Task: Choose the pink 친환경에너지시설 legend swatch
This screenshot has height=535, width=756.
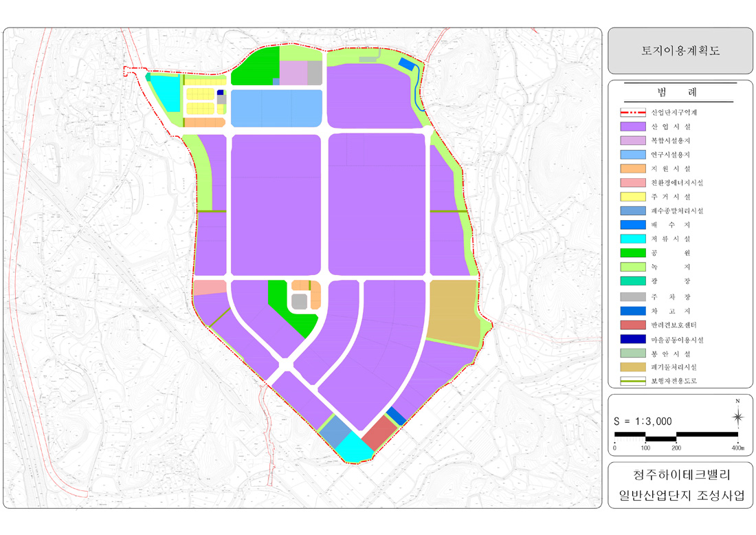Action: tap(632, 183)
